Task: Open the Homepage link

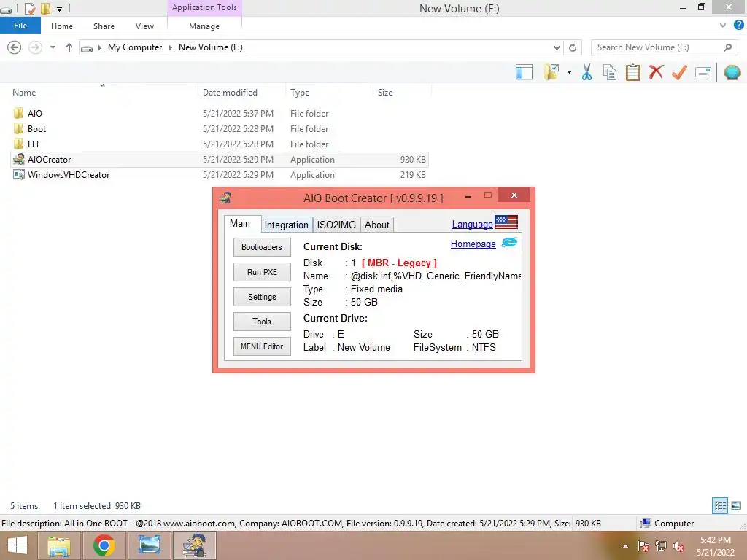Action: click(x=473, y=244)
